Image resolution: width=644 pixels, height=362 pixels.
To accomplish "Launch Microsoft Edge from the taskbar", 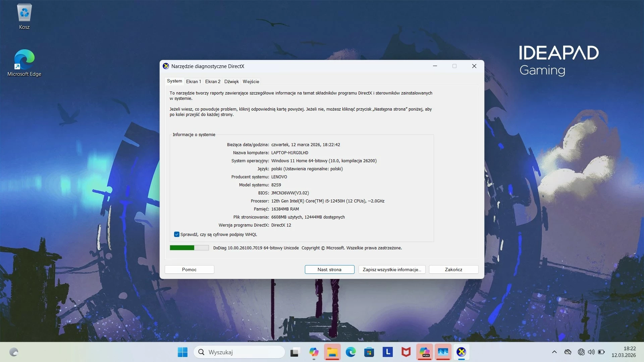I will coord(351,352).
